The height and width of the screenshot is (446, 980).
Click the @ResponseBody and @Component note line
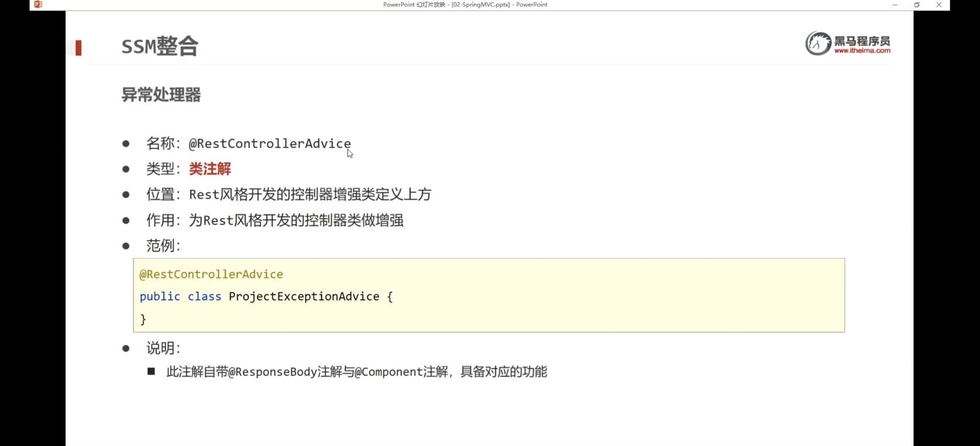pyautogui.click(x=357, y=371)
